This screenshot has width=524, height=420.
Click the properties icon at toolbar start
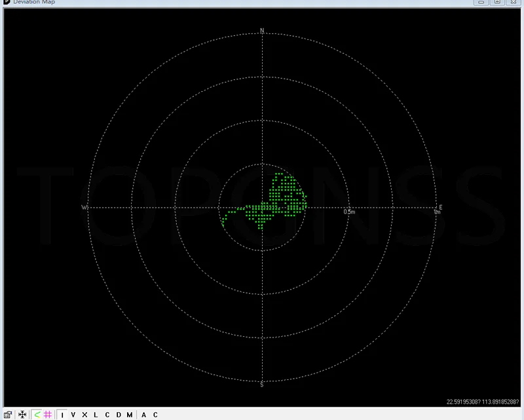8,415
